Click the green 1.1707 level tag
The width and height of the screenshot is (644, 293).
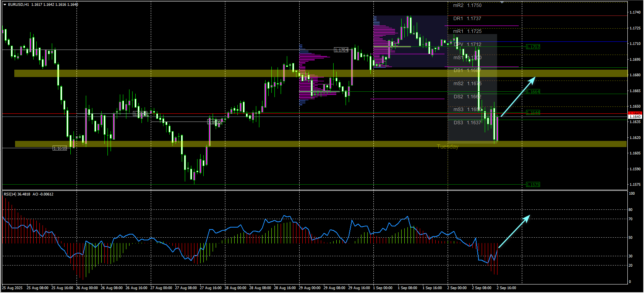(533, 47)
